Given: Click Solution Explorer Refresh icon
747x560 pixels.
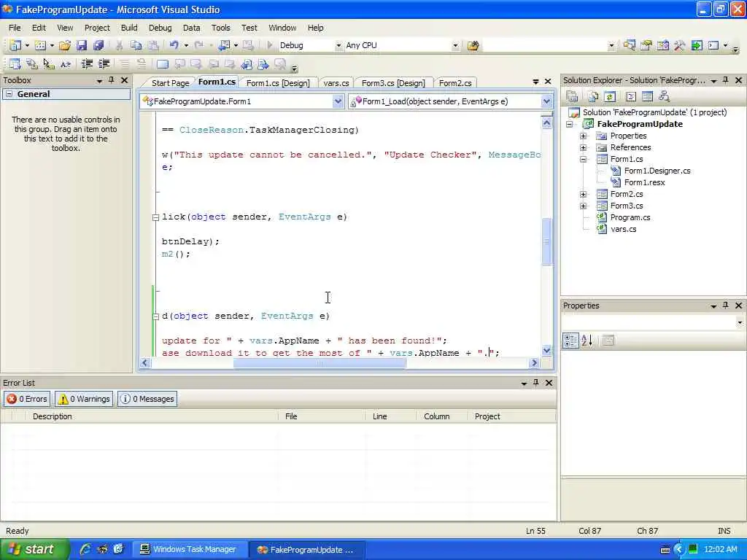Looking at the screenshot, I should coord(609,97).
